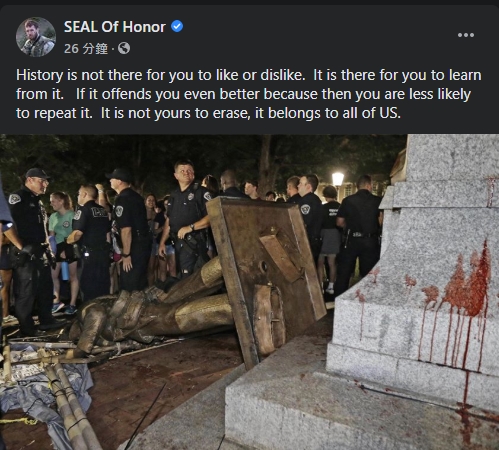Viewport: 499px width, 450px height.
Task: Open the three-dot post options menu
Action: pos(466,35)
